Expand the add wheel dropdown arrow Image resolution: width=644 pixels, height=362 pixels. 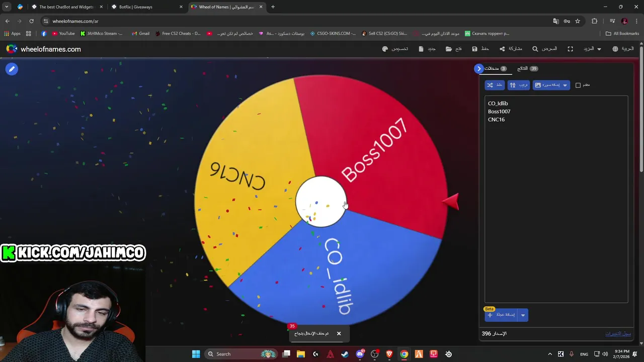click(523, 315)
